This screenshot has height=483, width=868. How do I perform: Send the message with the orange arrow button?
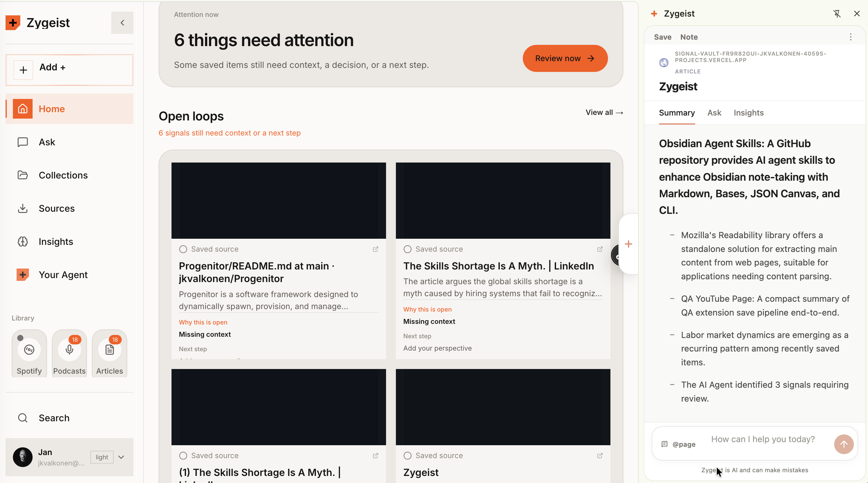pyautogui.click(x=844, y=444)
